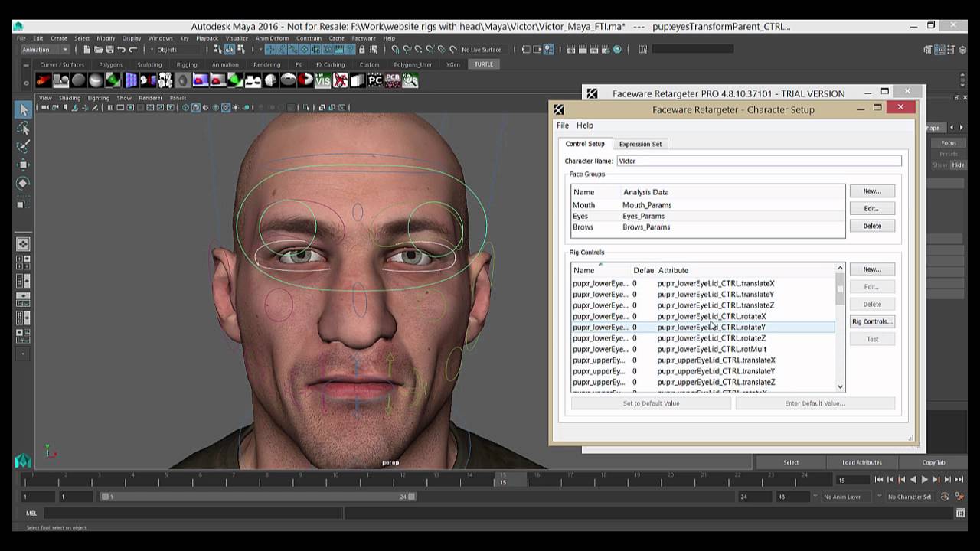This screenshot has height=551, width=980.
Task: Open the Faceware menu in Maya menu bar
Action: pos(364,38)
